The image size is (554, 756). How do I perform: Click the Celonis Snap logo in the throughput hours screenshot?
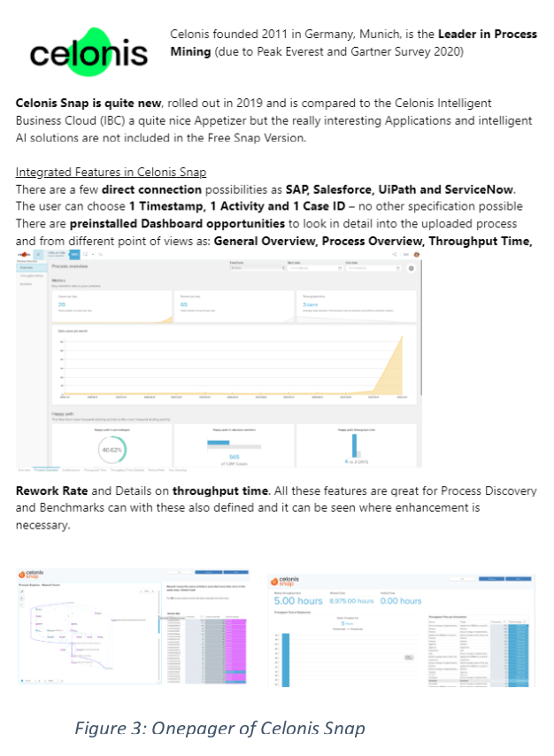tap(285, 581)
